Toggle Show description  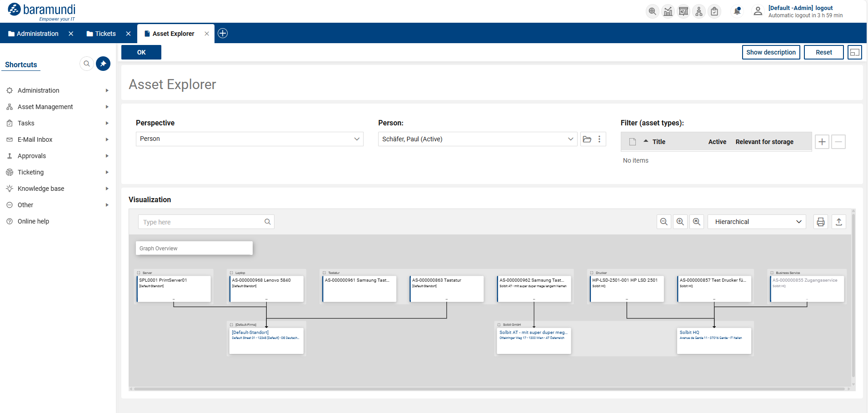tap(771, 52)
